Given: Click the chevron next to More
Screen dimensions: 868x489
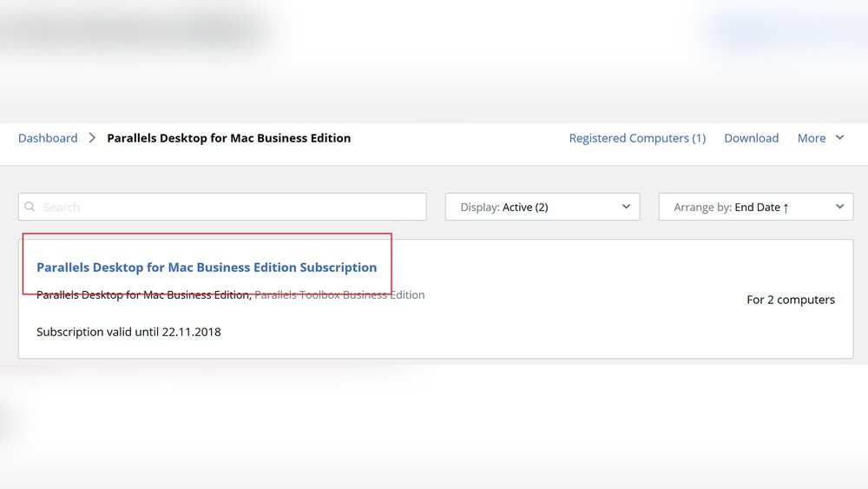Looking at the screenshot, I should click(x=839, y=137).
